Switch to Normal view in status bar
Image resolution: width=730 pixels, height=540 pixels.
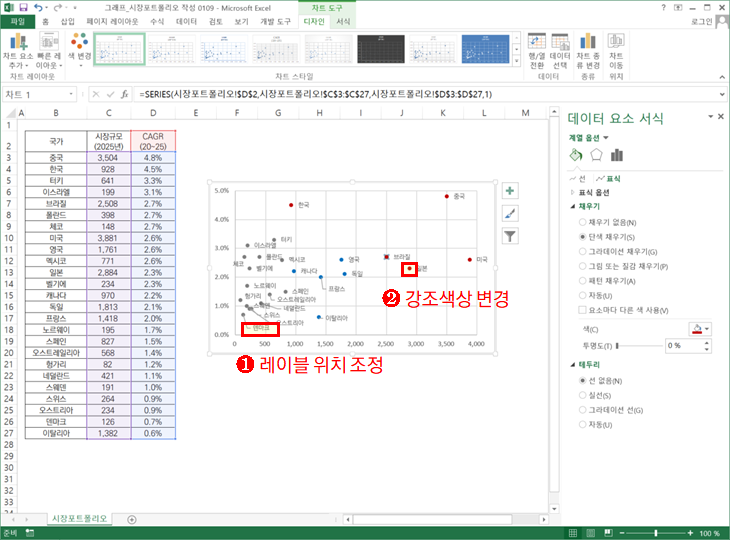(573, 533)
